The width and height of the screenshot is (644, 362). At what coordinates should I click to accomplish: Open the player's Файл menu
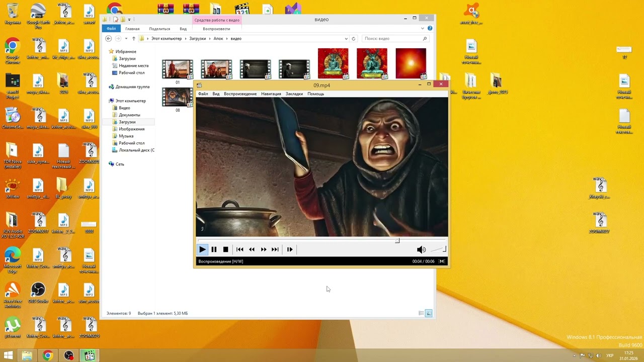pyautogui.click(x=203, y=94)
